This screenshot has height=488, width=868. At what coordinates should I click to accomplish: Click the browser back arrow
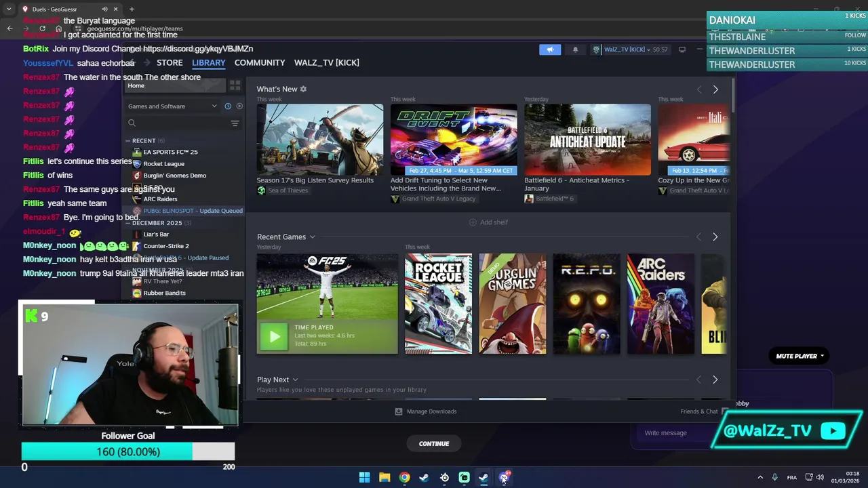tap(9, 28)
